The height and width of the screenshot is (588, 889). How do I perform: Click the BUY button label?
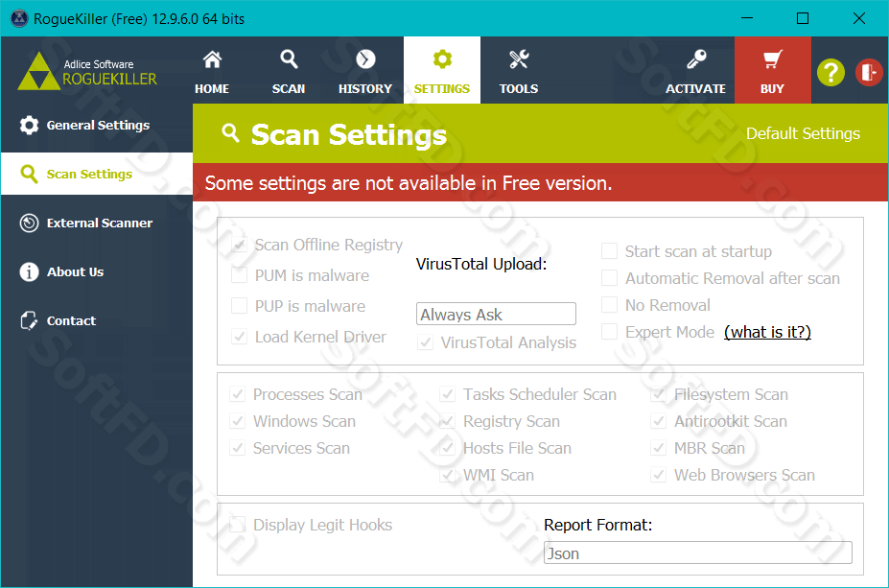pyautogui.click(x=772, y=89)
